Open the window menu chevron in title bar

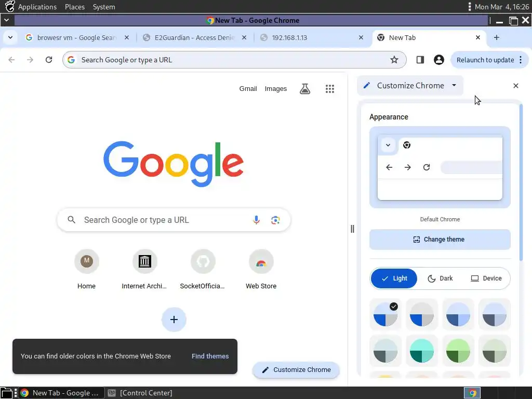coord(6,20)
